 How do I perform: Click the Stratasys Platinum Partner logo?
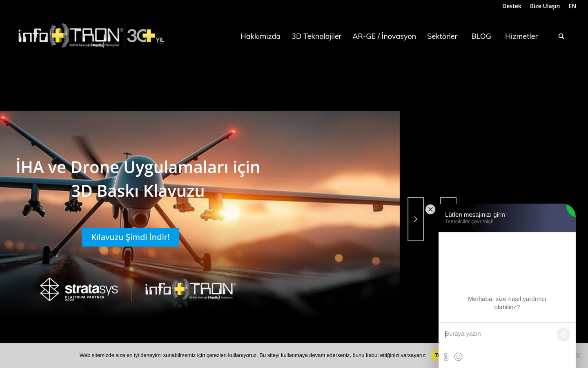point(79,289)
